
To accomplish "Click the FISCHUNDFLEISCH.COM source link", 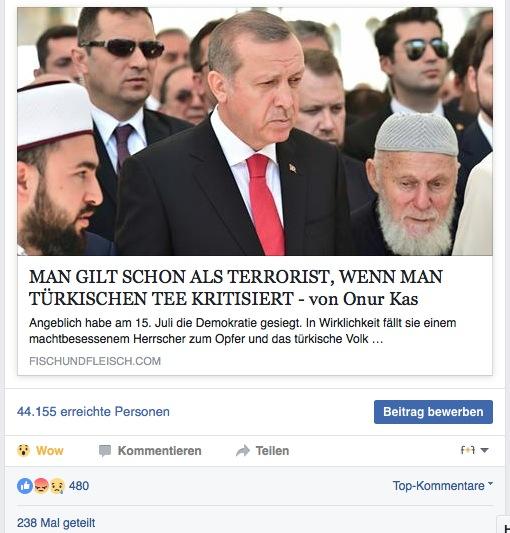I will tap(95, 361).
